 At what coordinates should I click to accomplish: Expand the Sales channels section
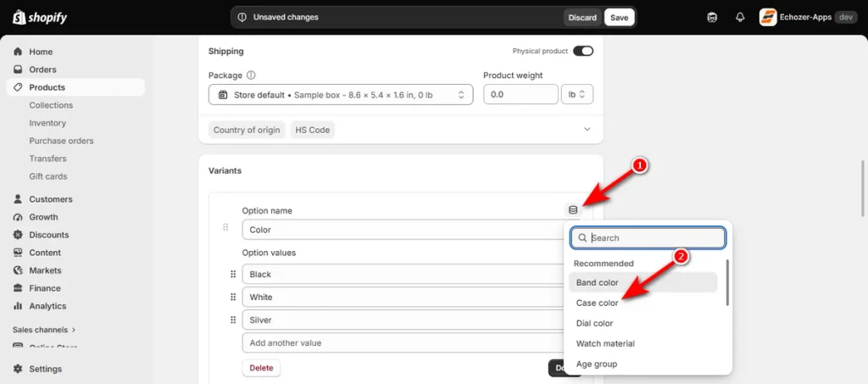[x=44, y=330]
